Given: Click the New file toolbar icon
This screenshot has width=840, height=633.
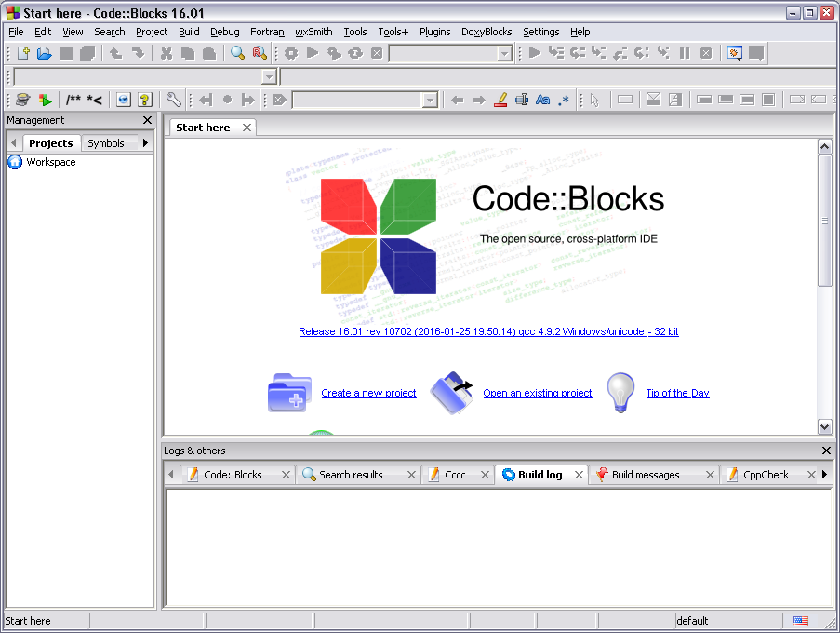Looking at the screenshot, I should pos(23,53).
